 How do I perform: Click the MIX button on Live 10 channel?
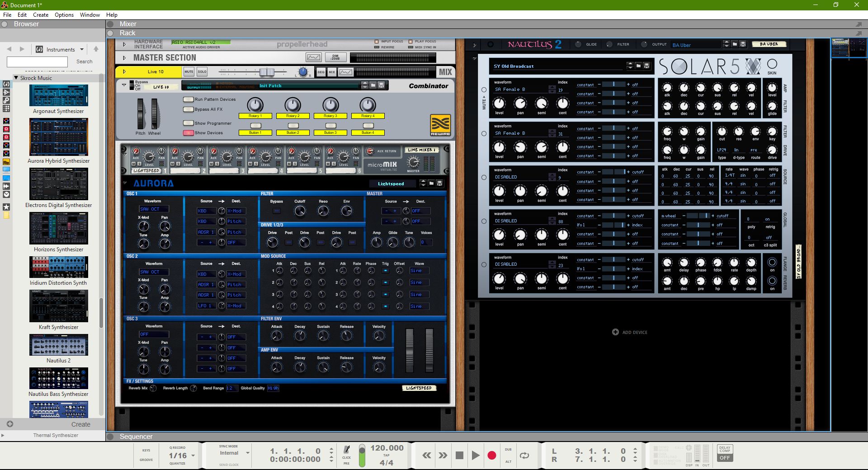(x=332, y=72)
